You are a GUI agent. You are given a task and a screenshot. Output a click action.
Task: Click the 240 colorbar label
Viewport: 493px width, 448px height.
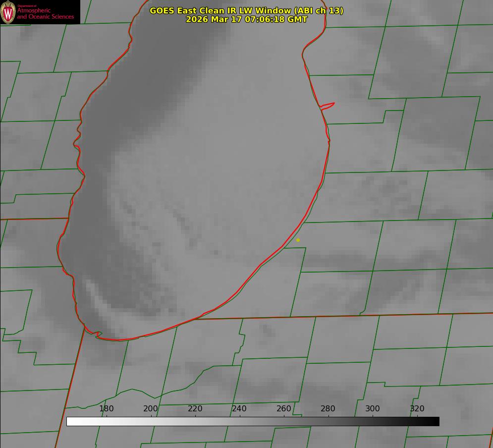[x=239, y=408]
